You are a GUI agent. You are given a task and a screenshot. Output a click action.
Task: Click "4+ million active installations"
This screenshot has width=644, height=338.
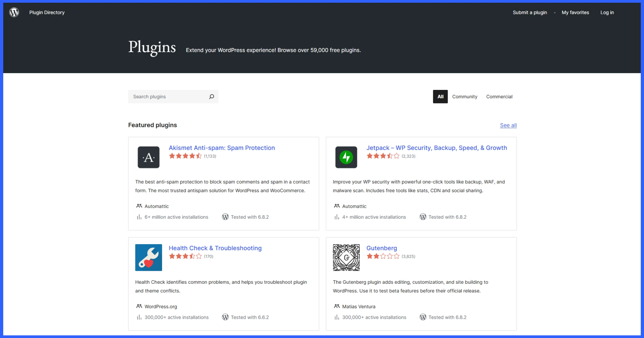coord(374,217)
